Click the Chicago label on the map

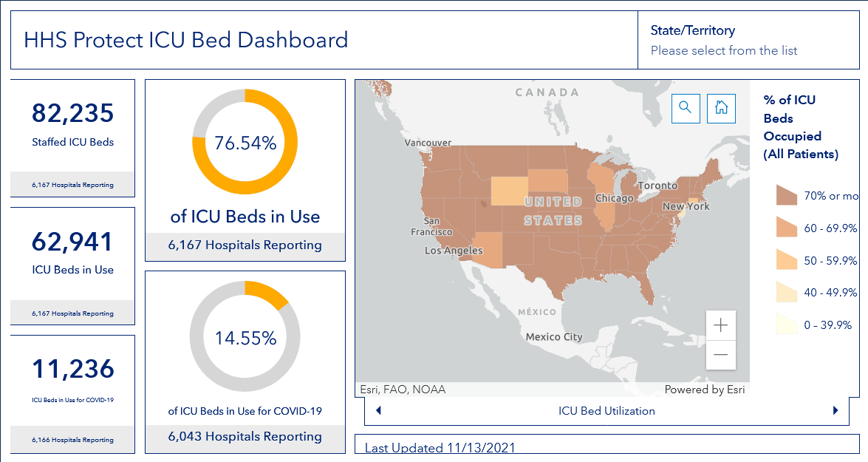(x=614, y=198)
